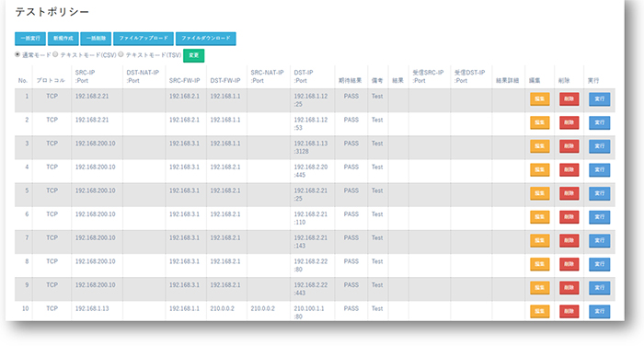The height and width of the screenshot is (346, 644).
Task: Select the 通常モード radio button
Action: 17,54
